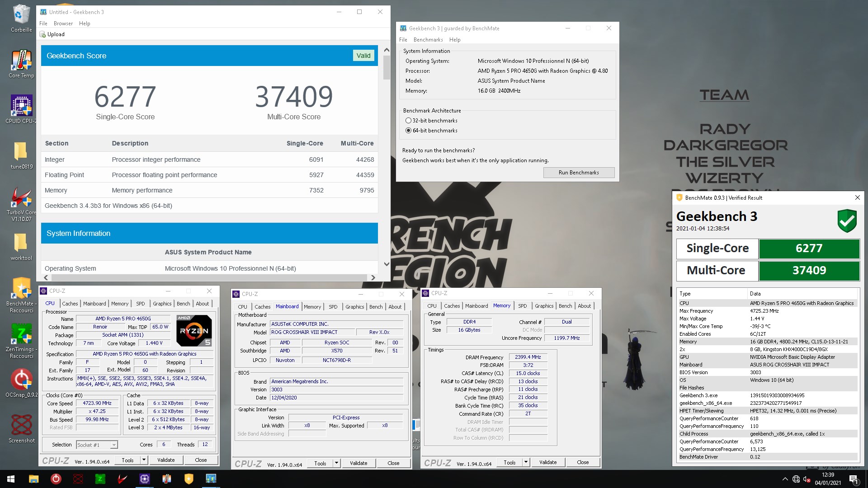Expand Tools arrow in Memory CPU-Z window
This screenshot has width=868, height=488.
coord(526,462)
